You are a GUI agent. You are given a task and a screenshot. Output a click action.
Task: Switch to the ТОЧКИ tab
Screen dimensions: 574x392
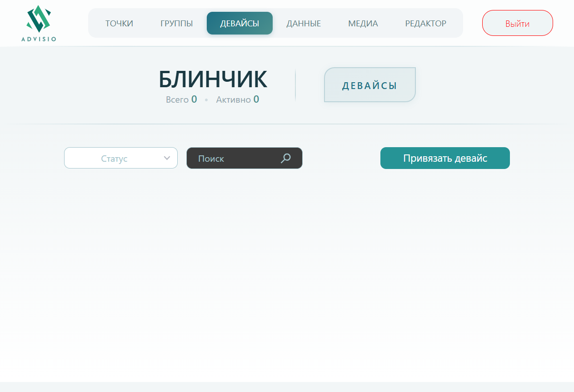[x=119, y=23]
